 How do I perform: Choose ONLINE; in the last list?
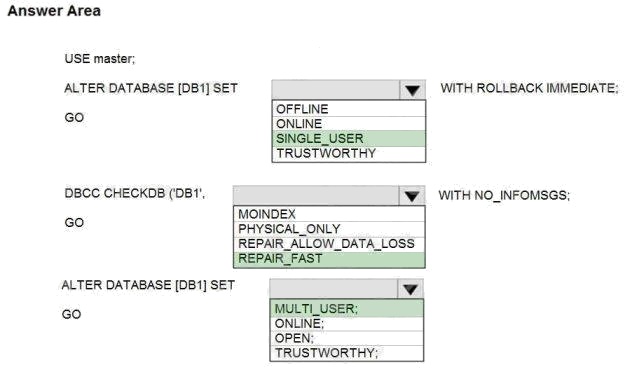coord(347,324)
